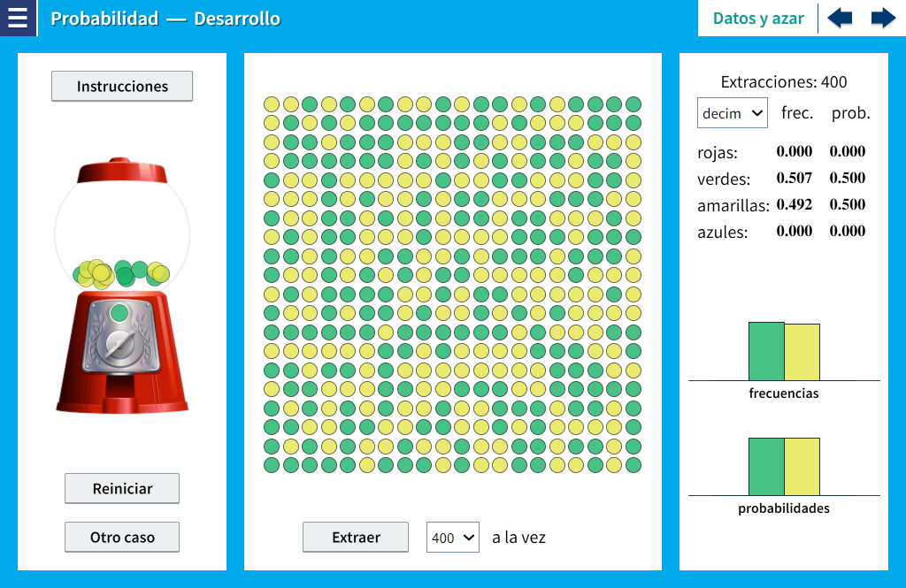Open the decim format dropdown
This screenshot has width=906, height=588.
click(732, 113)
